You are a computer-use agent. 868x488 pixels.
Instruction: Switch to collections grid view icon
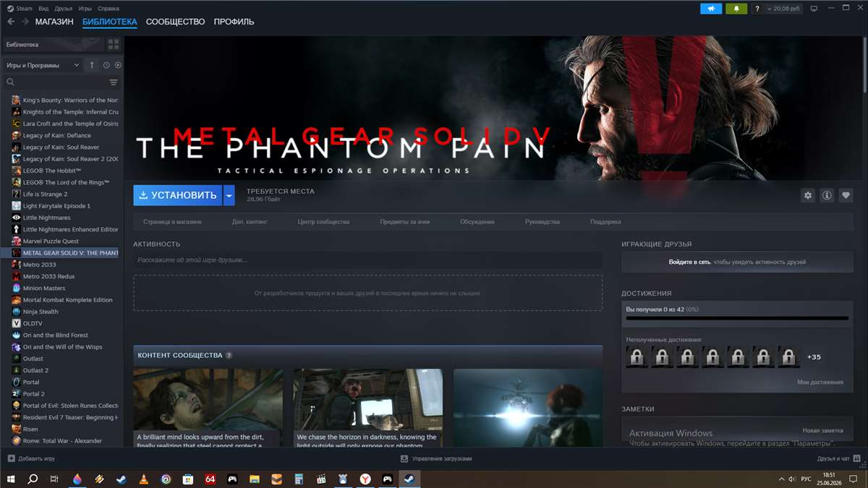(114, 45)
